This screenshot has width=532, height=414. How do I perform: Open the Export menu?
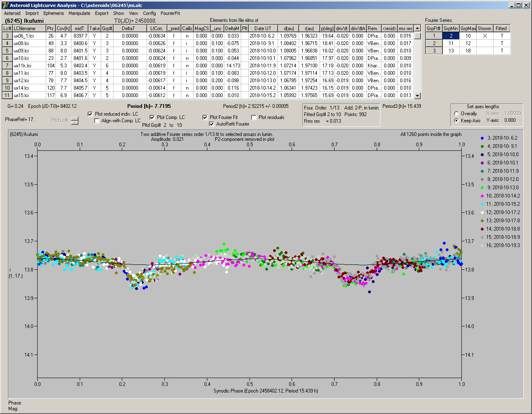click(x=102, y=13)
